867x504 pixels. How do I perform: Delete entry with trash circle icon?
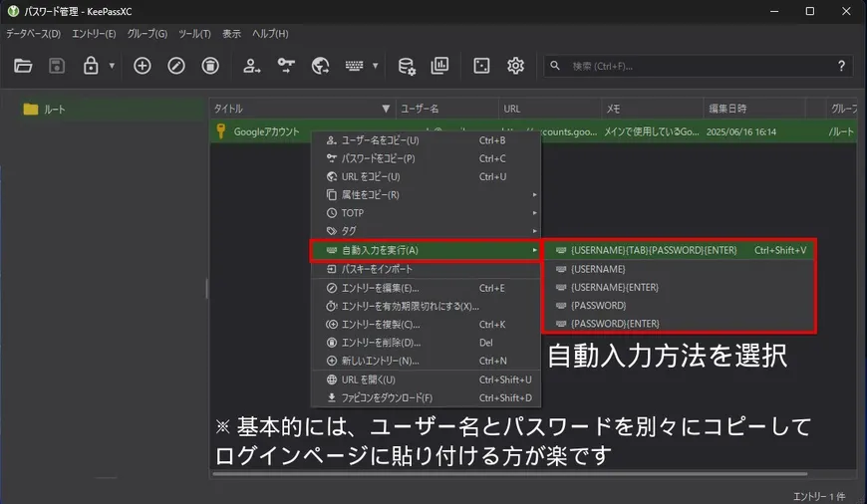210,66
